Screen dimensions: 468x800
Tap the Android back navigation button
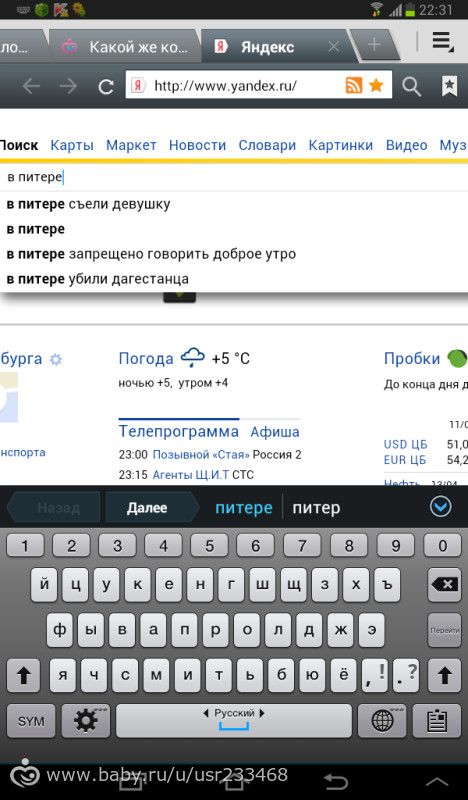point(336,781)
